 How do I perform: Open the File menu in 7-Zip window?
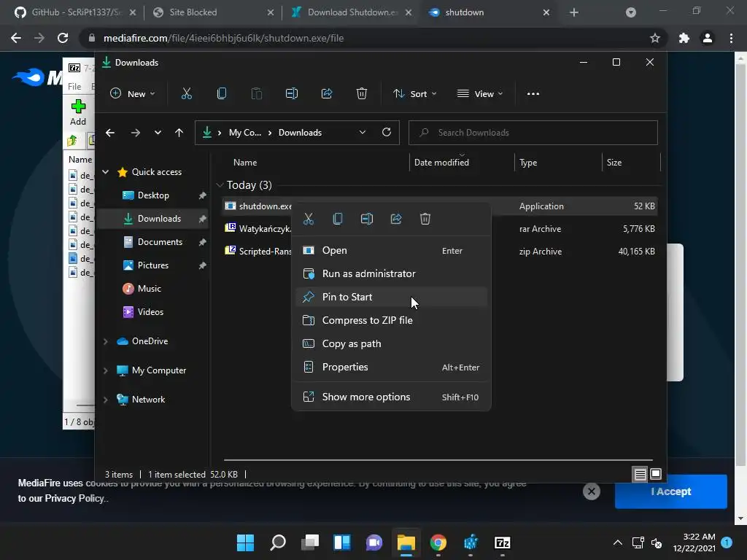[x=74, y=87]
